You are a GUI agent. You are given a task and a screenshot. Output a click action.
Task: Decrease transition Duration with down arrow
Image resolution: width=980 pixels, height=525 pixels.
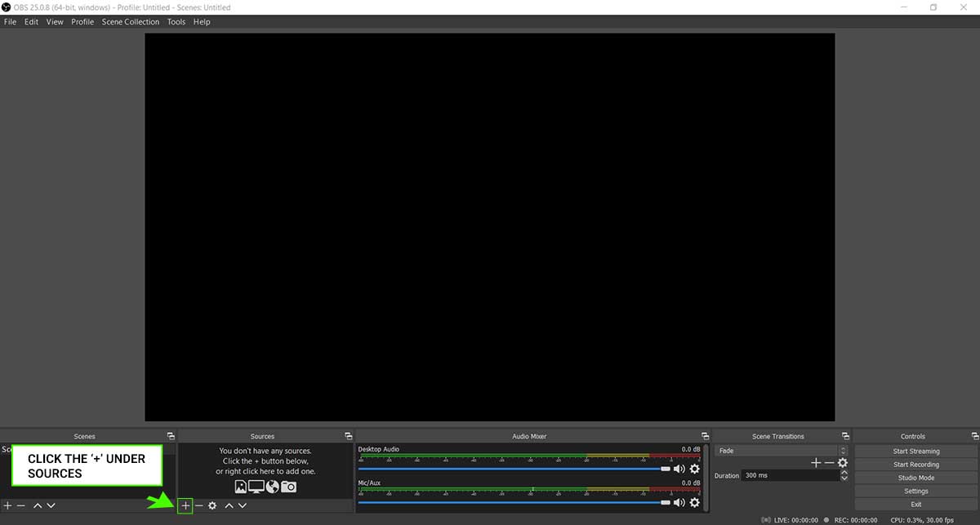[844, 478]
